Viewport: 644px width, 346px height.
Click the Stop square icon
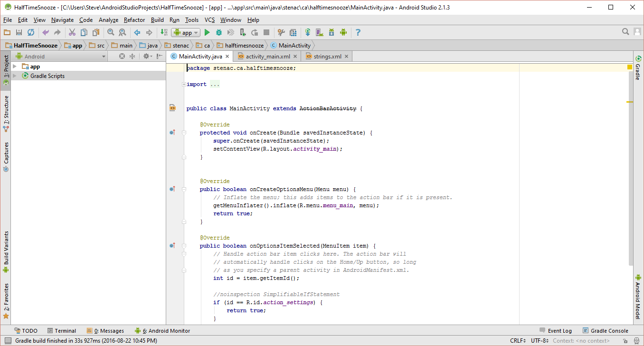coord(266,32)
